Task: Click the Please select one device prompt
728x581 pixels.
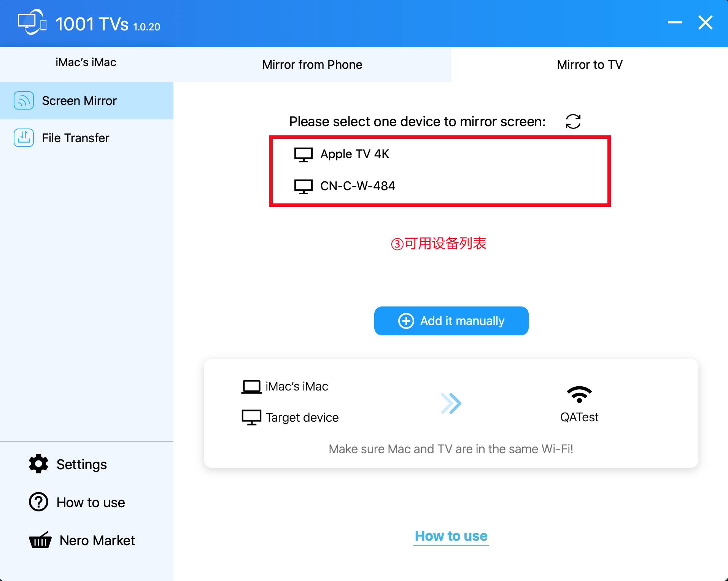Action: [417, 122]
